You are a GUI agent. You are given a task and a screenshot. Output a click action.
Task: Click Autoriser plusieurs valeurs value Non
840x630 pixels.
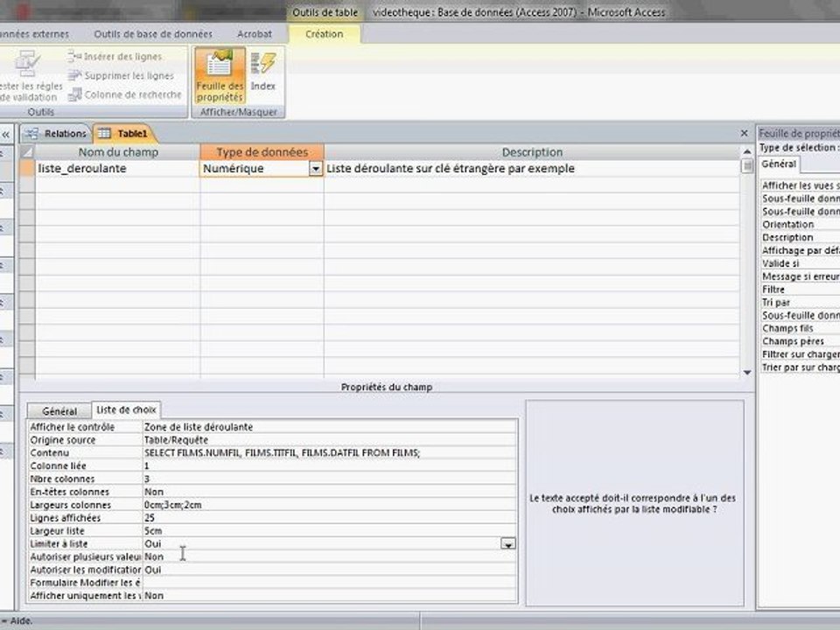point(330,556)
